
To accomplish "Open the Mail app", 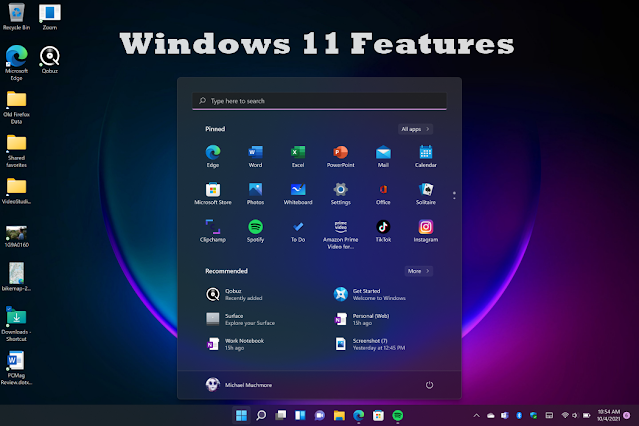I will tap(383, 156).
